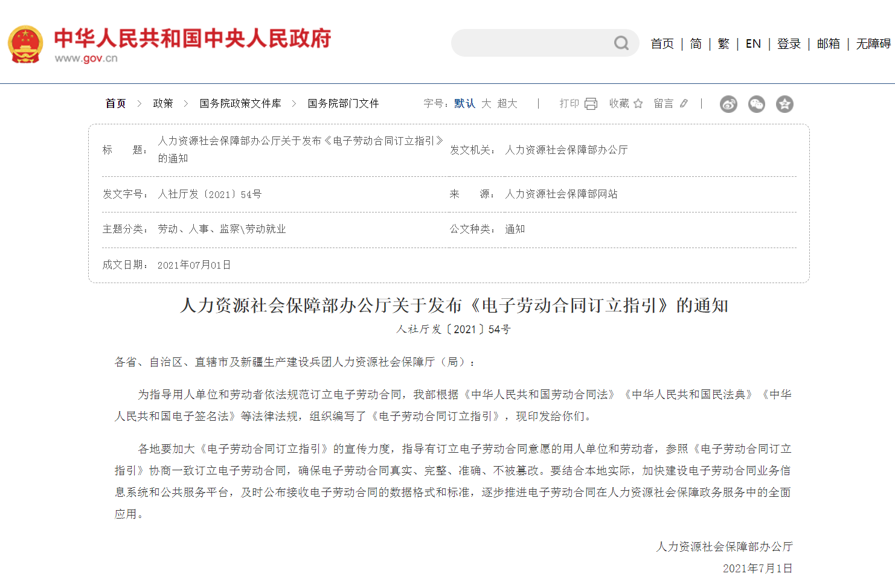Click the 登录 login link
Image resolution: width=895 pixels, height=588 pixels.
click(789, 43)
